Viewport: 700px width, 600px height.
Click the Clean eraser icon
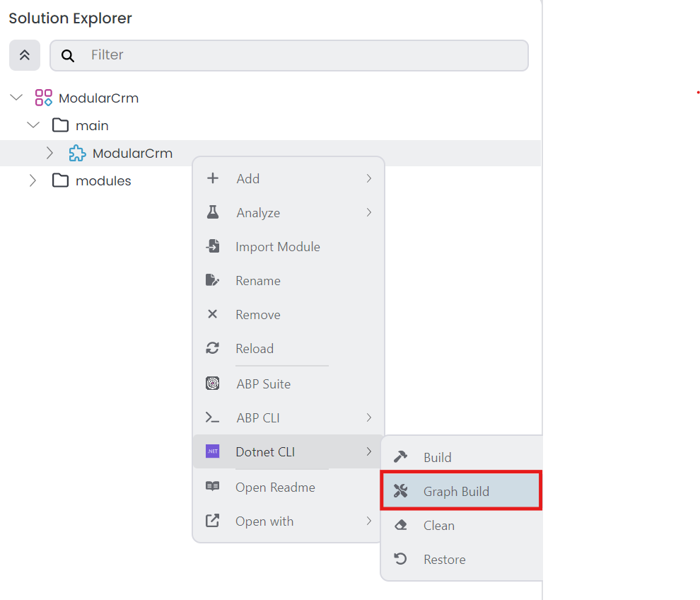tap(400, 525)
